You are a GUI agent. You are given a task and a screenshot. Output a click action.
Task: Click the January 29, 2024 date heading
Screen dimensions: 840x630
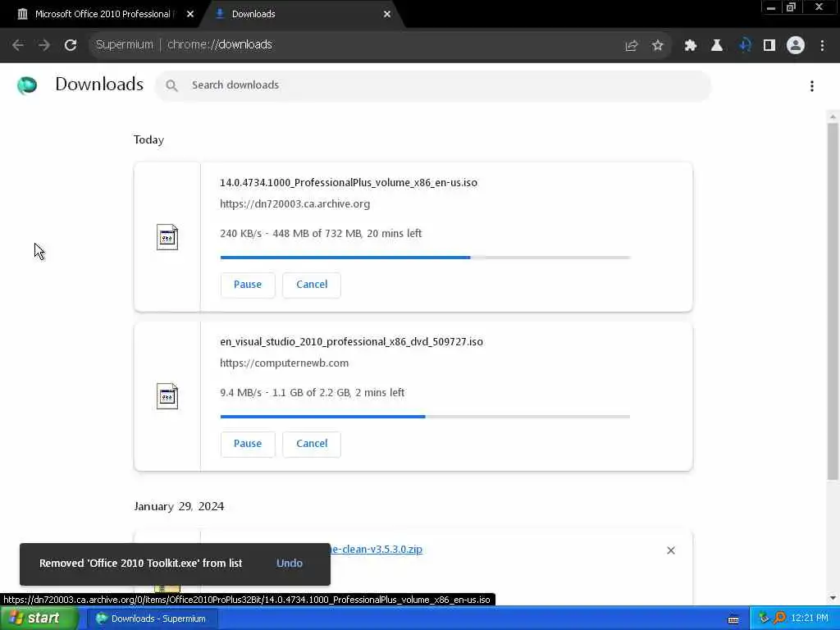click(179, 506)
